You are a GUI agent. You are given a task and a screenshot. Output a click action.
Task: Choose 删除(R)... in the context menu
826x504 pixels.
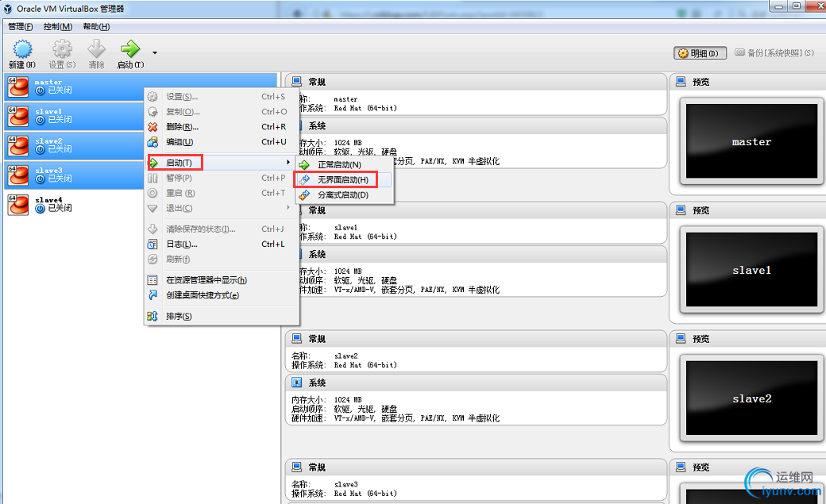pos(222,127)
